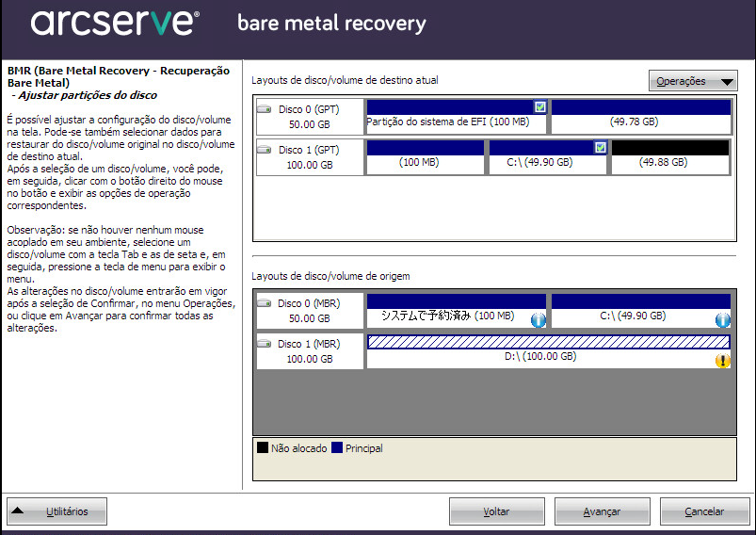The height and width of the screenshot is (535, 756).
Task: Select the (49.78 GB) partition on destination Disco 0
Action: 641,116
